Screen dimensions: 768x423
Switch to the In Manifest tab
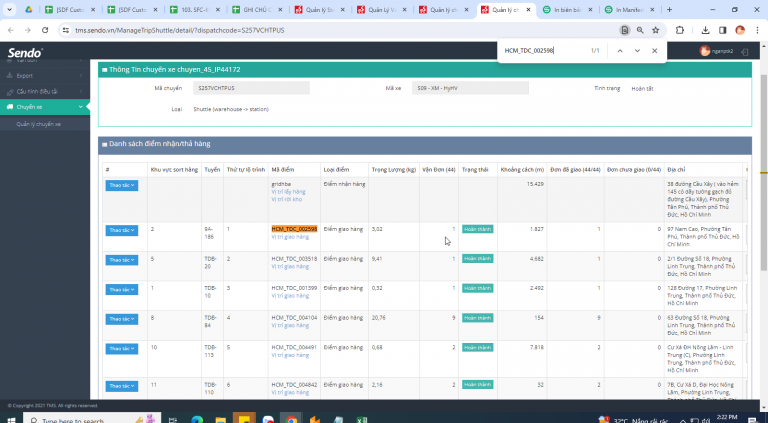click(629, 9)
